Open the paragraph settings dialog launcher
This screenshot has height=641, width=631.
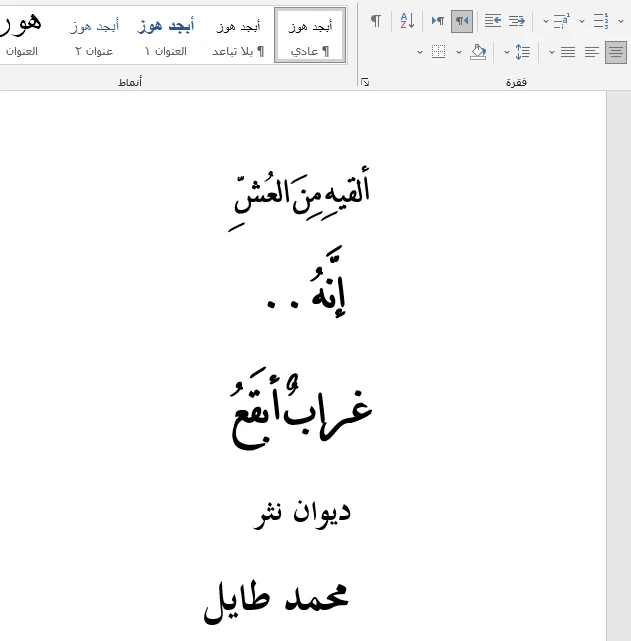[x=365, y=83]
